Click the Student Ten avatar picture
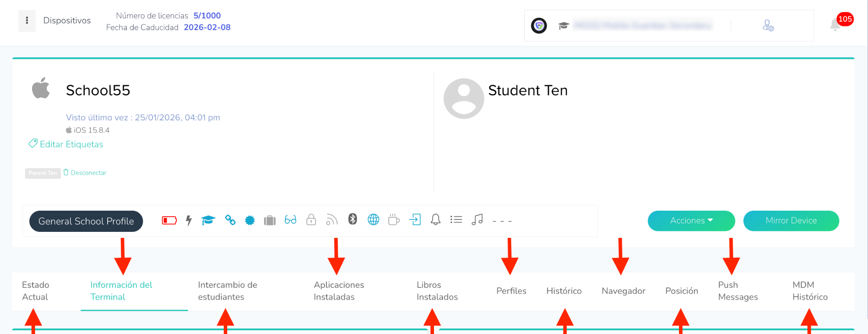This screenshot has height=334, width=868. 464,98
